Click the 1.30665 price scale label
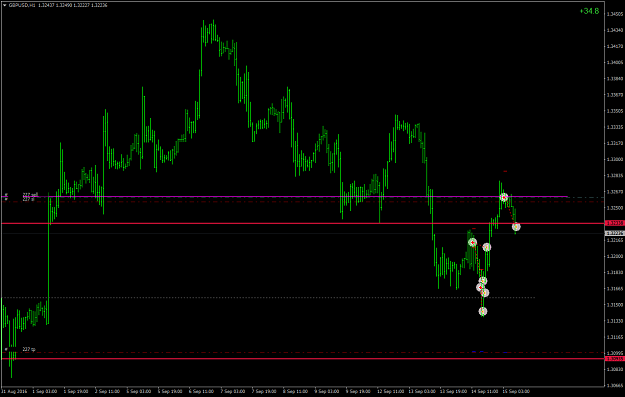The width and height of the screenshot is (625, 397). [615, 385]
